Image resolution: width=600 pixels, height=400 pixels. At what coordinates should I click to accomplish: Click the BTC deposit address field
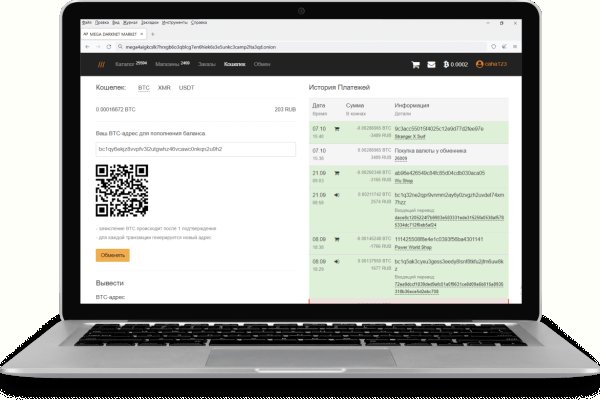[x=195, y=148]
